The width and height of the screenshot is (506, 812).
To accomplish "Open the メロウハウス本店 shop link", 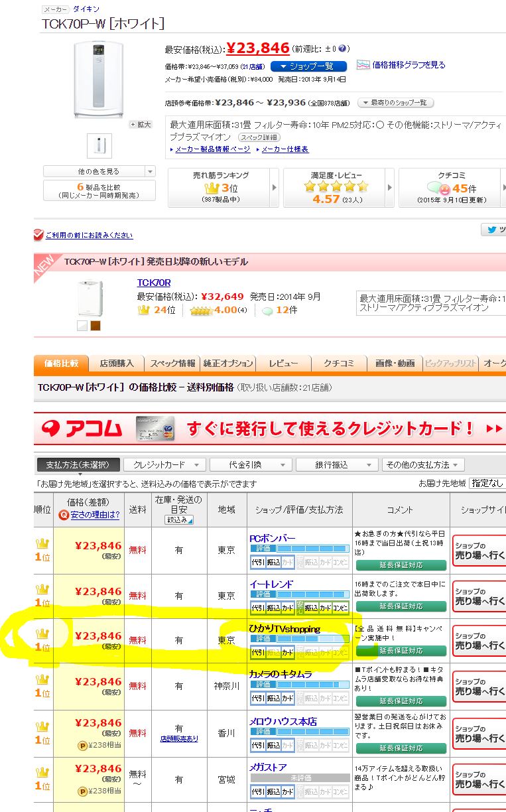I will [x=283, y=721].
